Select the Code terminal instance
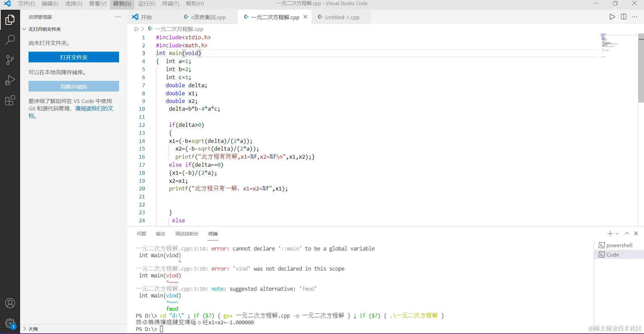This screenshot has width=644, height=334. (x=619, y=255)
